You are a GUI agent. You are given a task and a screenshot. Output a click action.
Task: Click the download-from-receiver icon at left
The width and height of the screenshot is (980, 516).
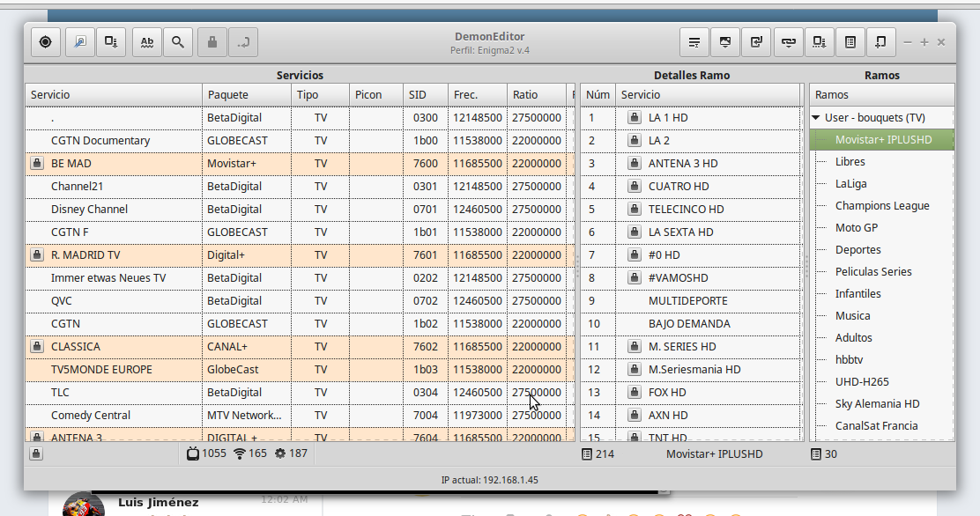(111, 42)
